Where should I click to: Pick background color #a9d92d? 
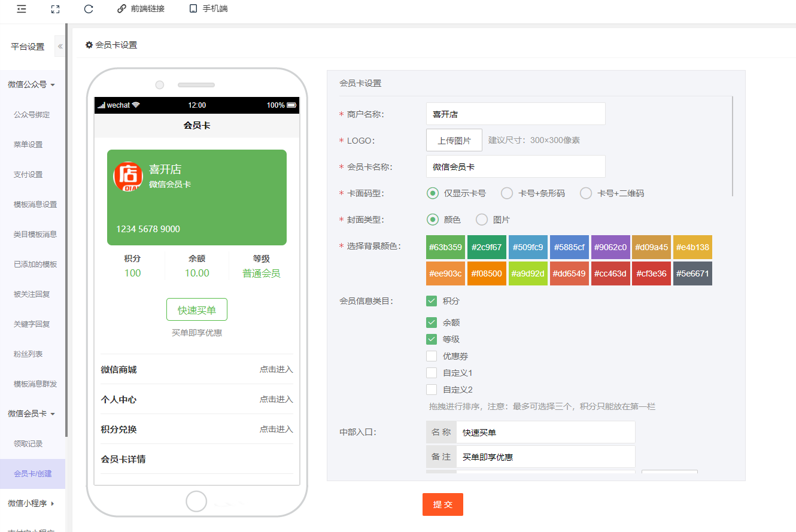pos(528,273)
